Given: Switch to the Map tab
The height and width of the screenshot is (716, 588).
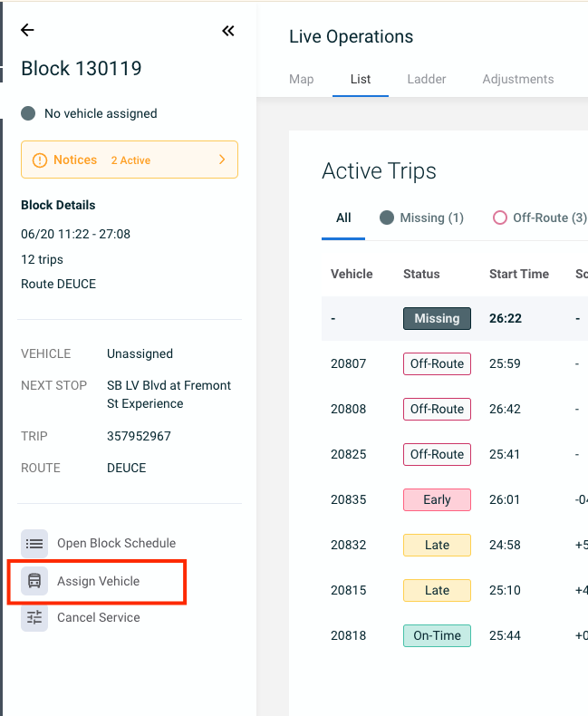Looking at the screenshot, I should (x=302, y=79).
